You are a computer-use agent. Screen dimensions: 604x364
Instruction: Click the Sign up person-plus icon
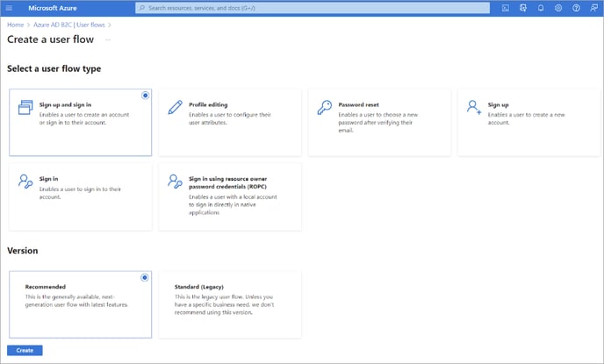coord(474,107)
